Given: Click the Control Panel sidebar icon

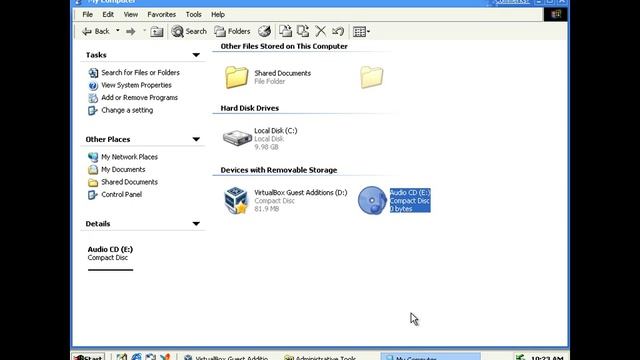Looking at the screenshot, I should [93, 195].
